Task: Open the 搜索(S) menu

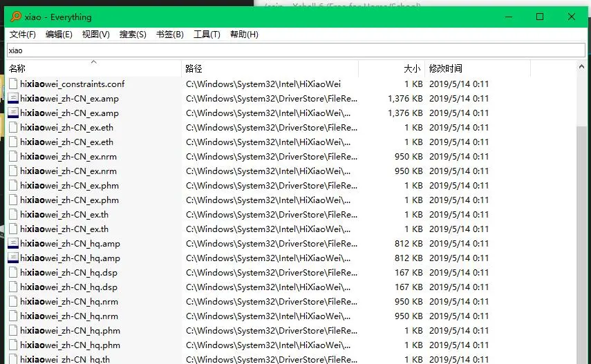Action: 133,35
